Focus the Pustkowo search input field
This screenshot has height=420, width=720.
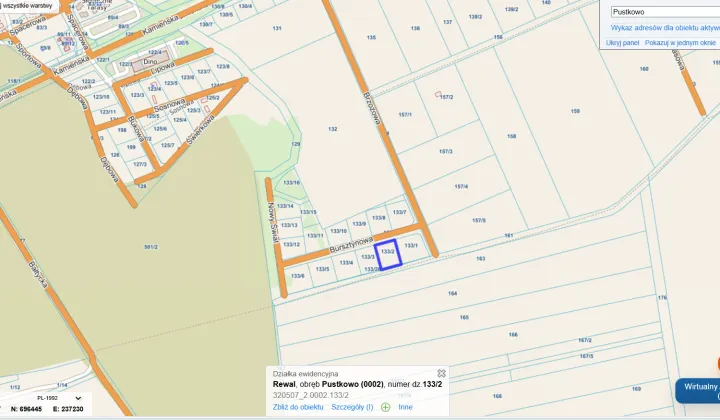coord(665,12)
